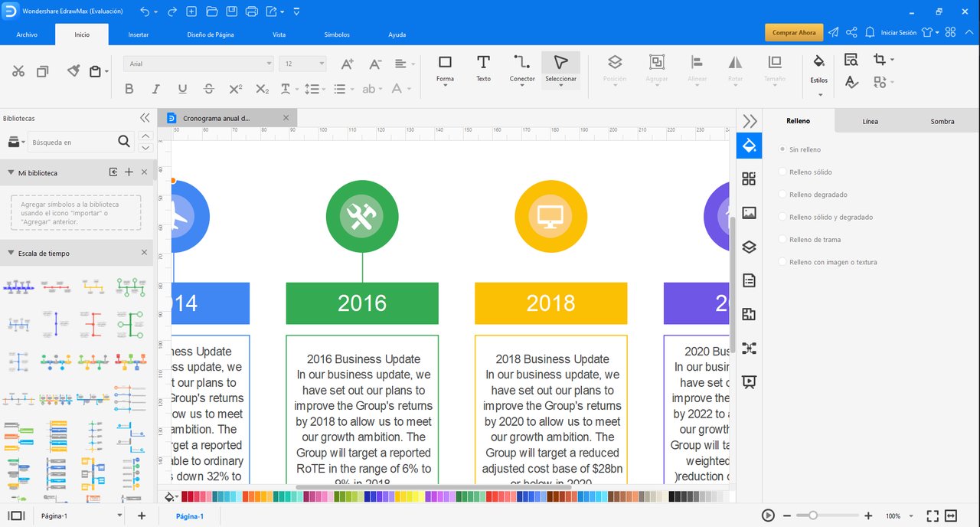This screenshot has width=980, height=527.
Task: Click Iniciar Sesión to sign in
Action: point(898,33)
